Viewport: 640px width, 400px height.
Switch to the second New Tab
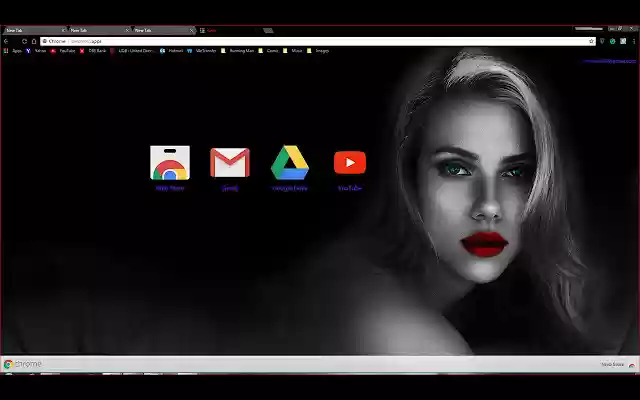pyautogui.click(x=99, y=30)
